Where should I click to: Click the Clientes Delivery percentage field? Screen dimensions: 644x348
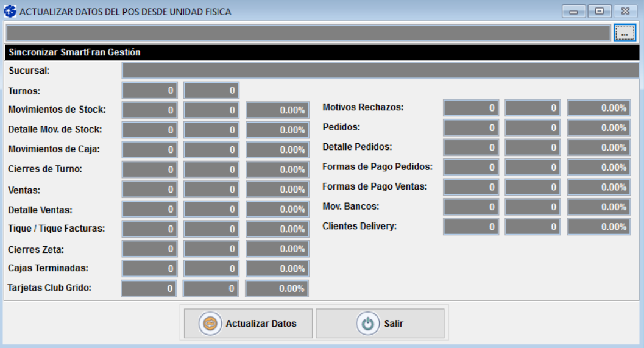[599, 227]
